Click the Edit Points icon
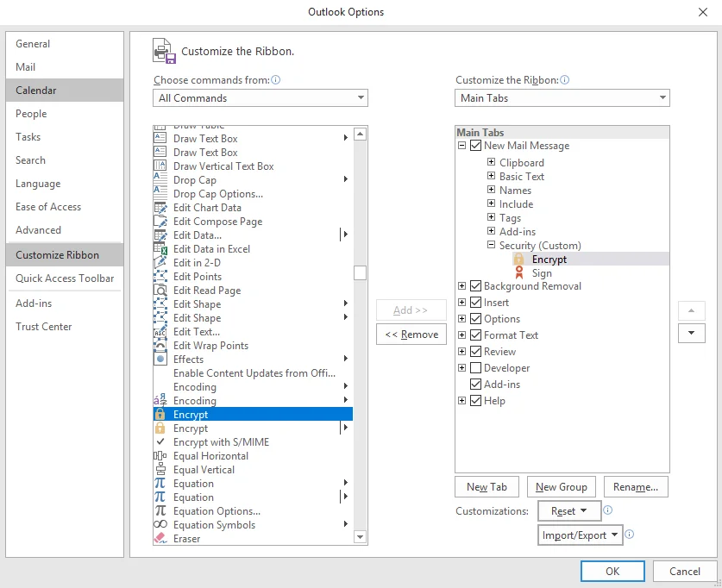This screenshot has height=588, width=722. [160, 276]
